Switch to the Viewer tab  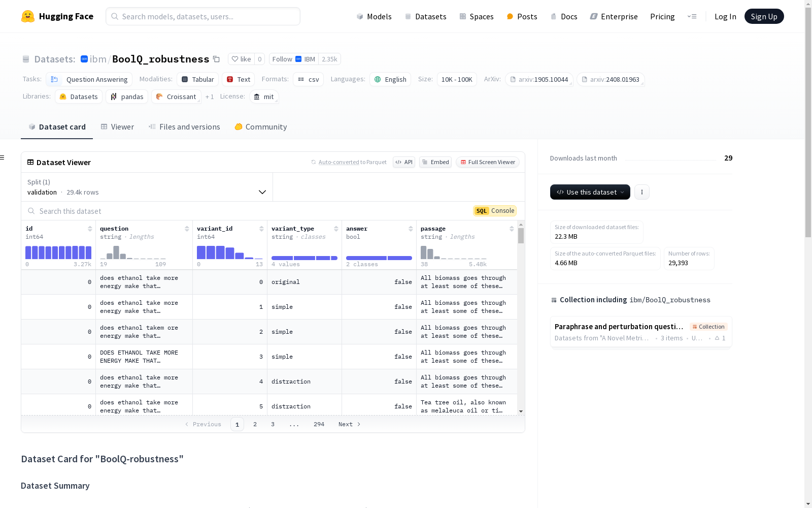pos(117,127)
